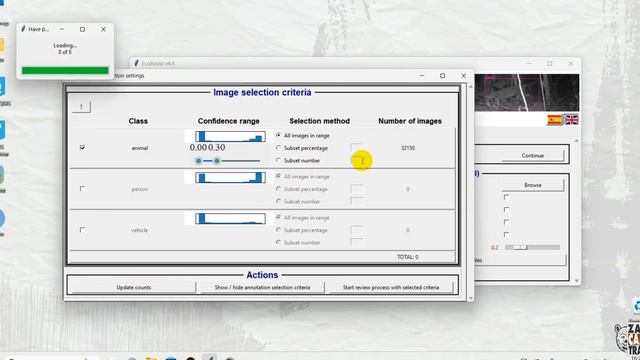Click animal confidence histogram
The width and height of the screenshot is (640, 360).
230,136
